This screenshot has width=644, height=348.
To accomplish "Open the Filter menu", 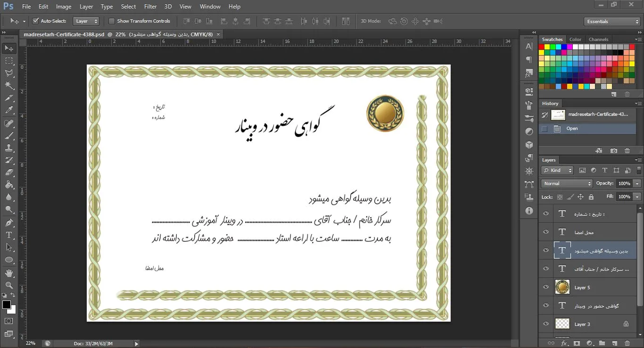I will pyautogui.click(x=150, y=7).
